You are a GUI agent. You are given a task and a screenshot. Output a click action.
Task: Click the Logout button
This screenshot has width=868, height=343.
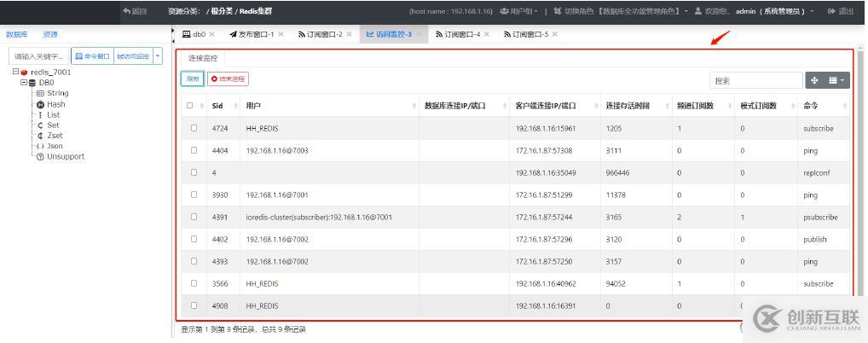pyautogui.click(x=841, y=11)
